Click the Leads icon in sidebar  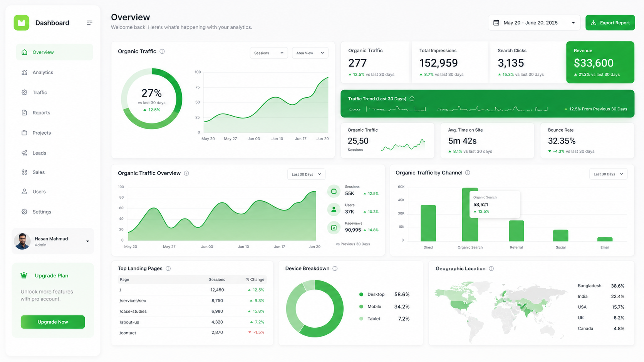click(24, 153)
